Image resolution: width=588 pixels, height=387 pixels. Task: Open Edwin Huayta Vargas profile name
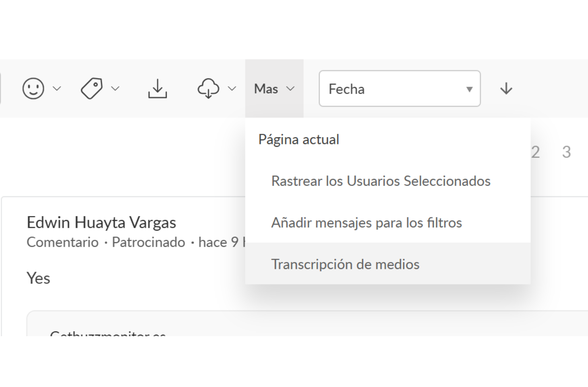tap(101, 222)
